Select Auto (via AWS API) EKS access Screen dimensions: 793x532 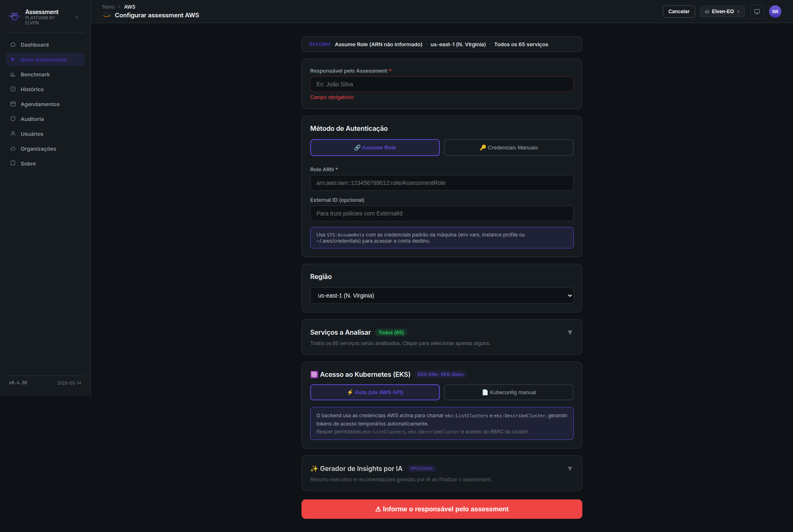tap(375, 392)
